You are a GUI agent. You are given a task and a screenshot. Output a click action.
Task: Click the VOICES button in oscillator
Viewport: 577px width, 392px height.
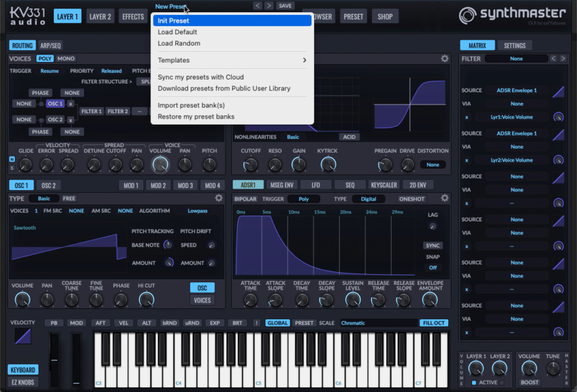coord(202,300)
